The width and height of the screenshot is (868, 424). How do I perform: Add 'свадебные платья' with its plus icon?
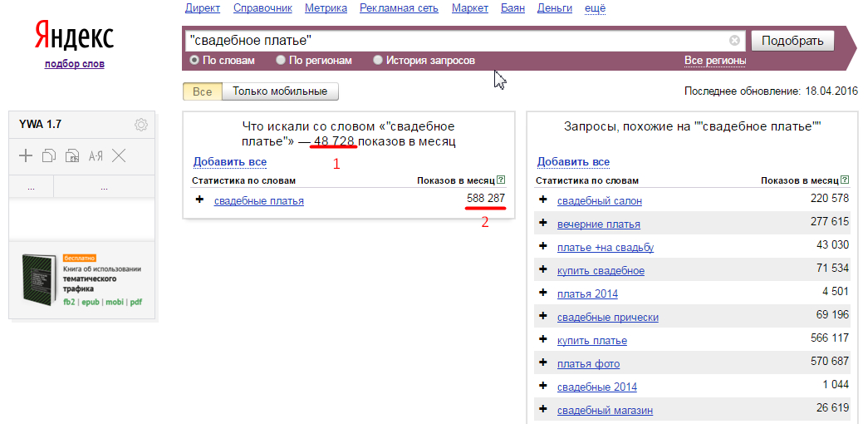pos(199,200)
